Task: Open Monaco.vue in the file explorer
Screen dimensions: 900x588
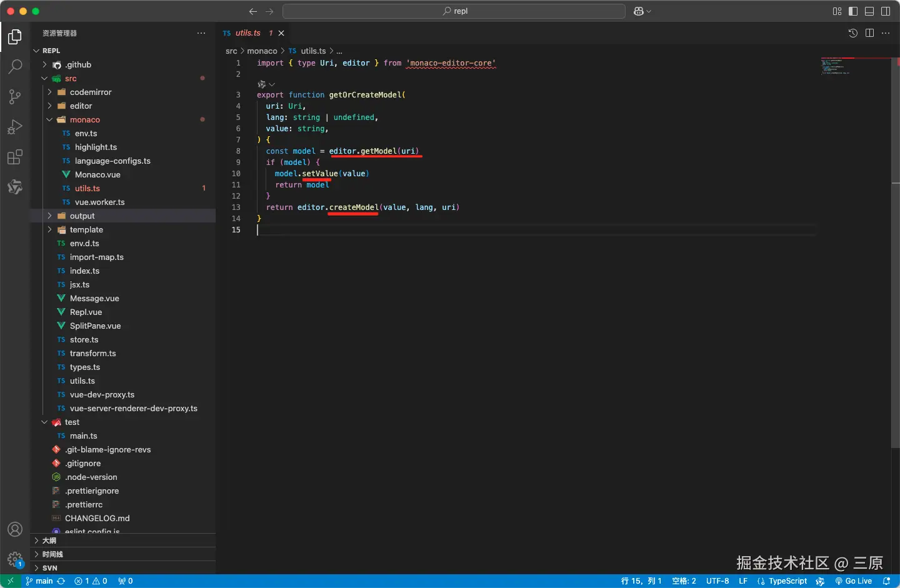Action: pos(97,175)
